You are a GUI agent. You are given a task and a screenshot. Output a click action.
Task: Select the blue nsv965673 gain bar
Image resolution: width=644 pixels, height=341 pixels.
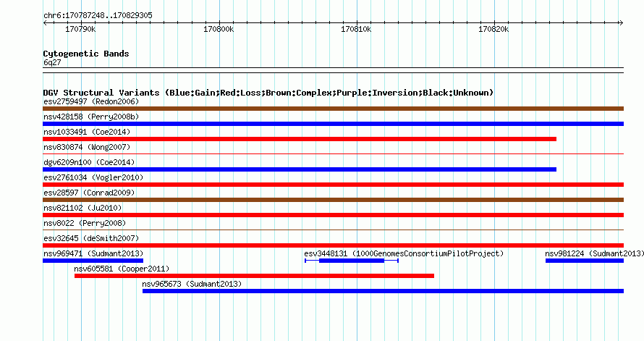click(x=384, y=291)
